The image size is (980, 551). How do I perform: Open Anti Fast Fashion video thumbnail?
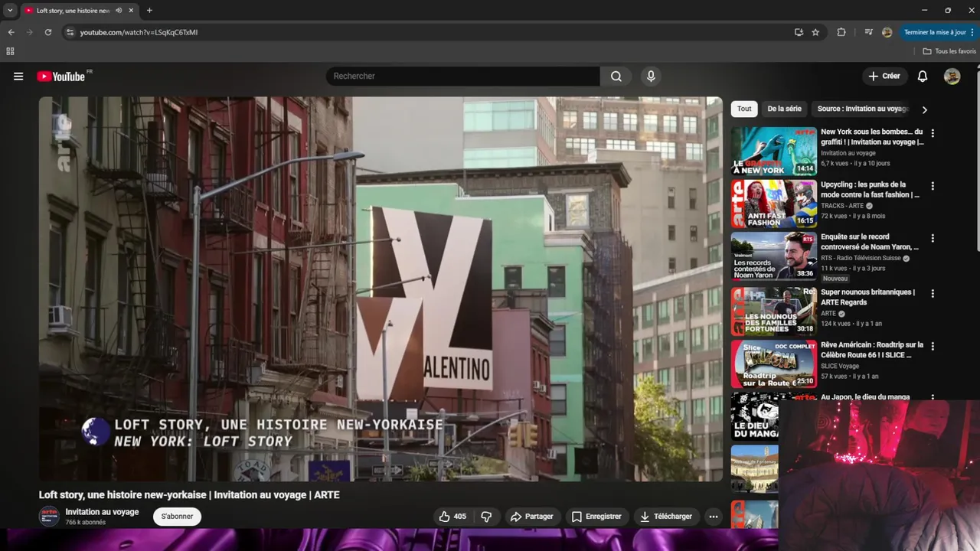[773, 204]
